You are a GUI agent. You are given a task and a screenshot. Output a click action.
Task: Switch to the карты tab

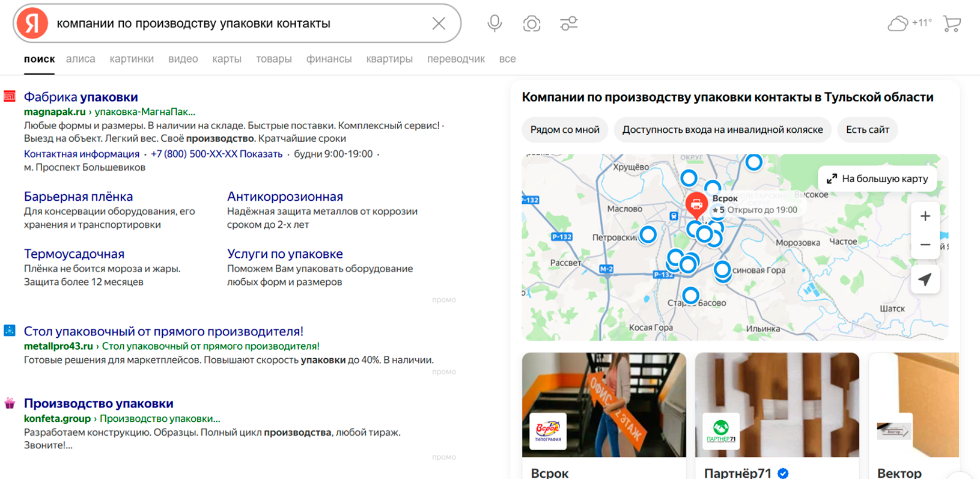pyautogui.click(x=227, y=59)
